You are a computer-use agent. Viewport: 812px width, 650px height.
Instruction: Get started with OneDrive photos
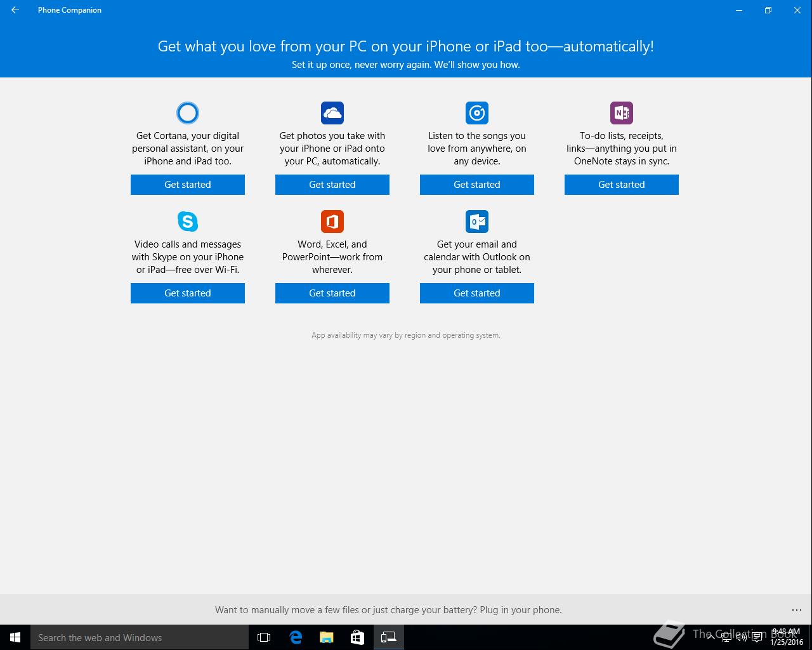[332, 185]
